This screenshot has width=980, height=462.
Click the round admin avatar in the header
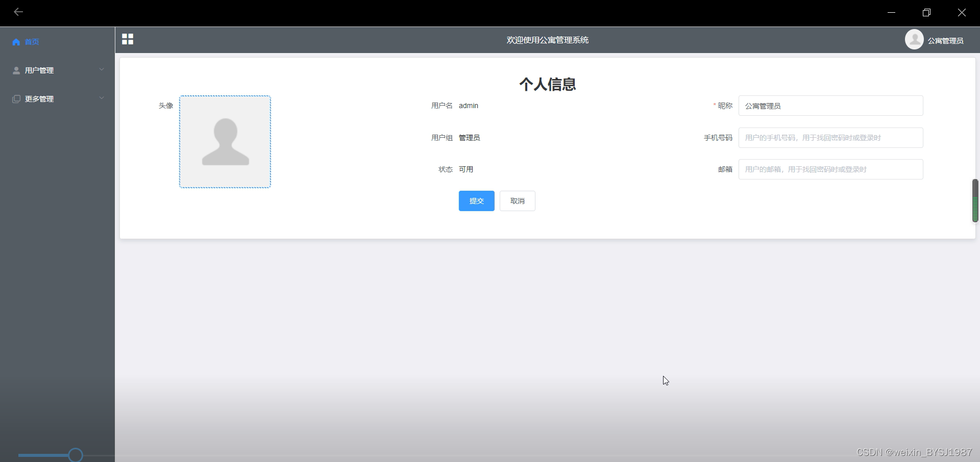click(914, 39)
